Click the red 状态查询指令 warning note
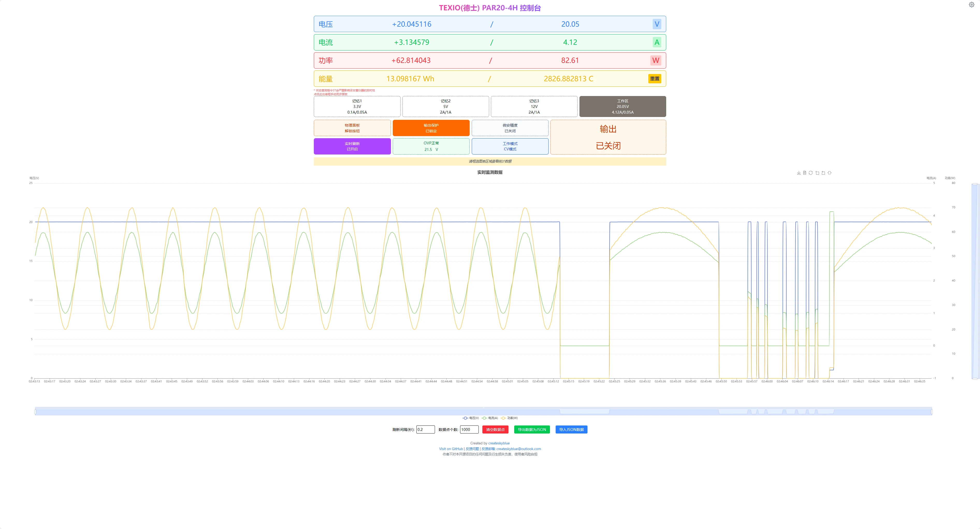Image resolution: width=980 pixels, height=529 pixels. click(344, 92)
